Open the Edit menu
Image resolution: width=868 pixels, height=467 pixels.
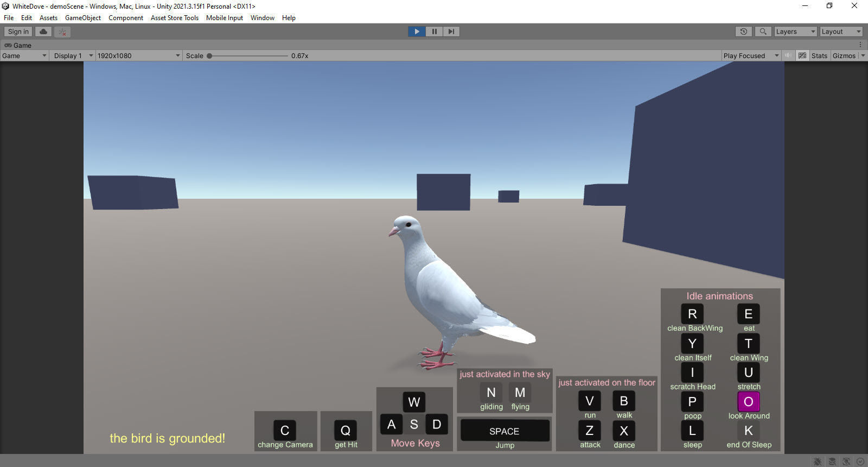click(x=27, y=17)
